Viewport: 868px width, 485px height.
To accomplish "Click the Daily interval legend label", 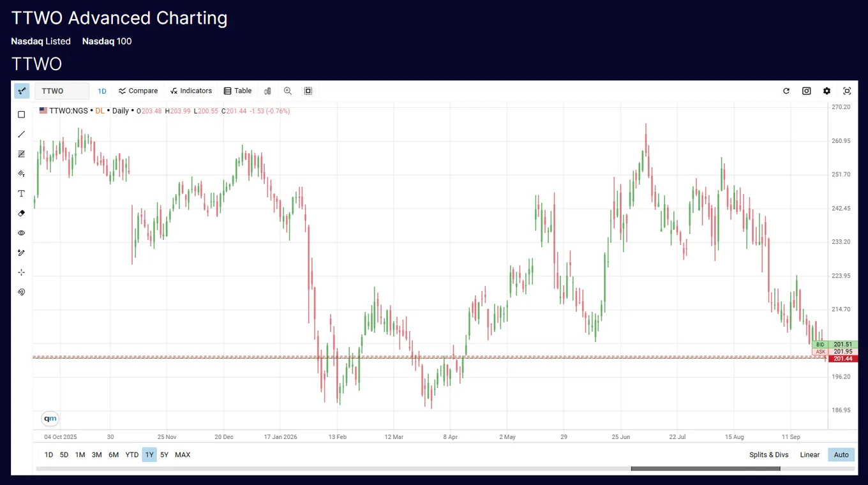I will click(121, 111).
